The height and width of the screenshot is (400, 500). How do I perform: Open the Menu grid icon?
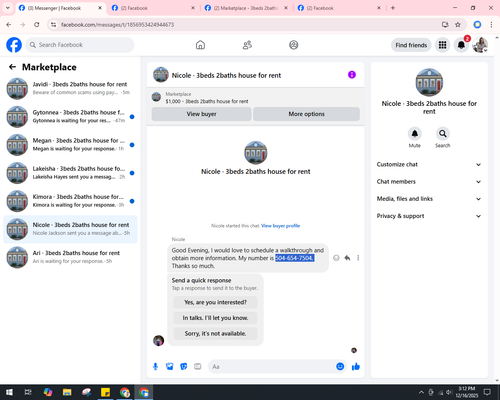coord(442,45)
